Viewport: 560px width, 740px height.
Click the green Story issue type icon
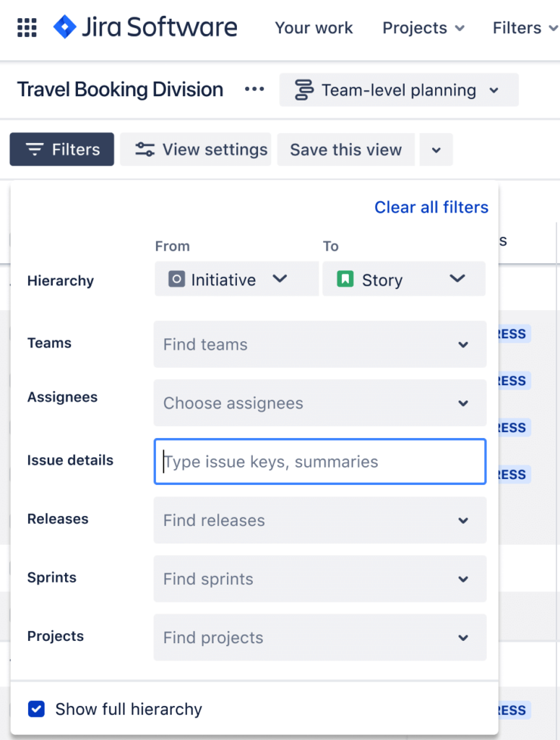click(x=345, y=279)
